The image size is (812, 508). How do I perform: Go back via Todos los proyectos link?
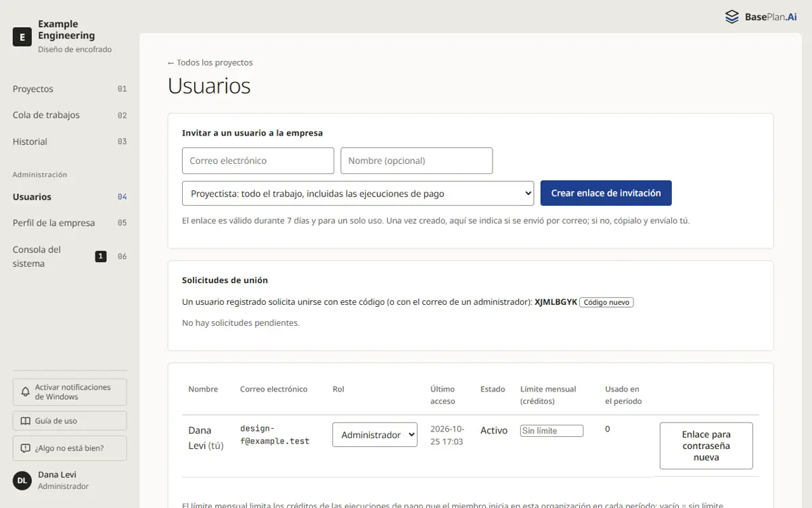point(210,62)
